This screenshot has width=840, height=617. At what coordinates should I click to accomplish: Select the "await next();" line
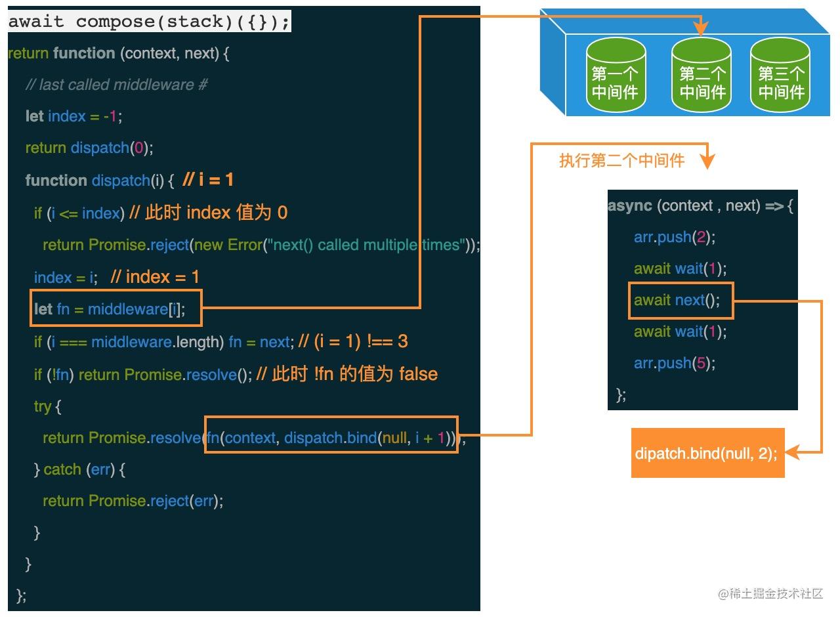677,300
